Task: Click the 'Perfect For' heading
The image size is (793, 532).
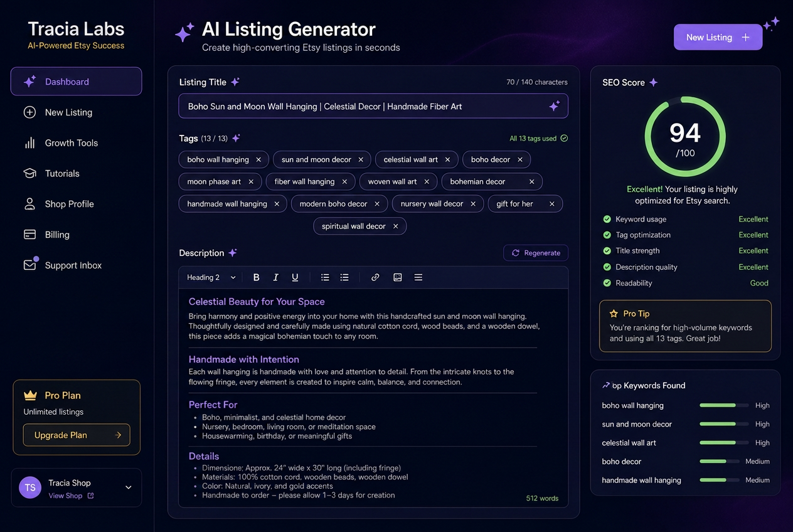Action: point(213,405)
